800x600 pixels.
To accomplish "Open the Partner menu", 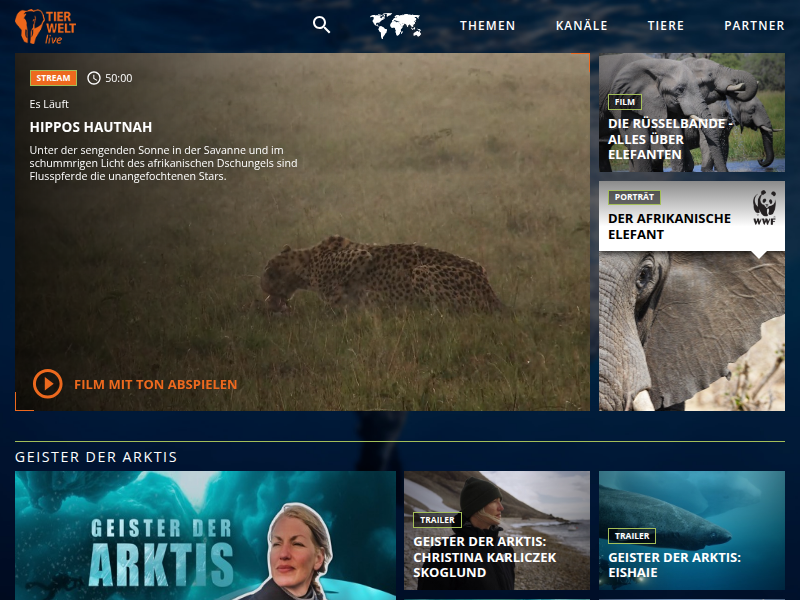I will point(754,26).
